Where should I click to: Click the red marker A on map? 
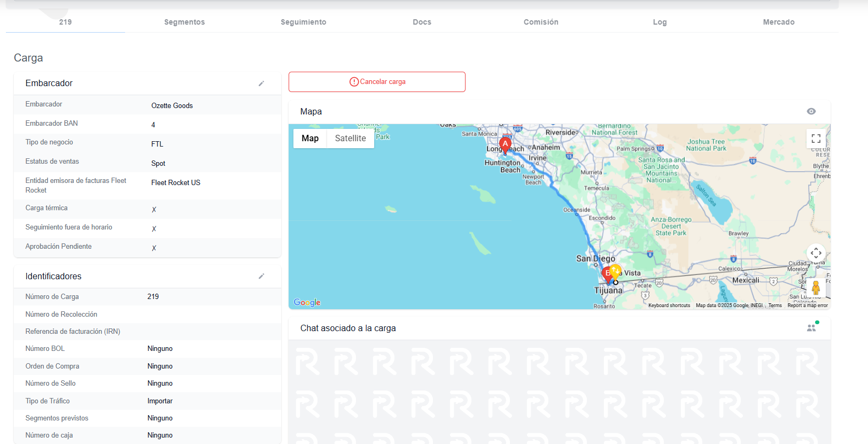click(x=505, y=144)
